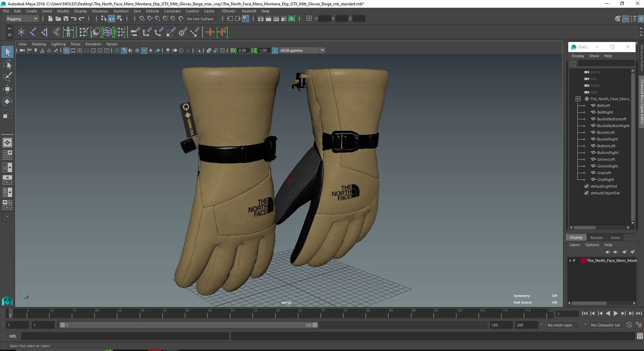Toggle wireframe shading in viewport toolbar
The height and width of the screenshot is (351, 644).
[x=117, y=50]
